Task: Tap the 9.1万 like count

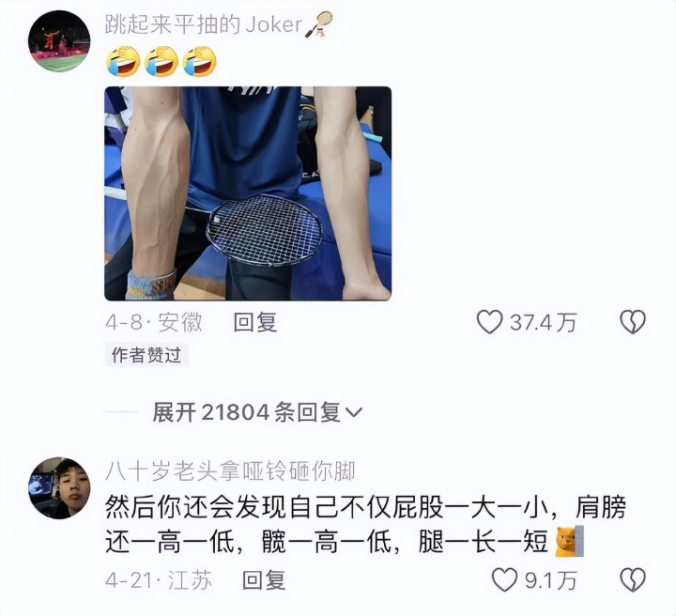Action: 550,580
